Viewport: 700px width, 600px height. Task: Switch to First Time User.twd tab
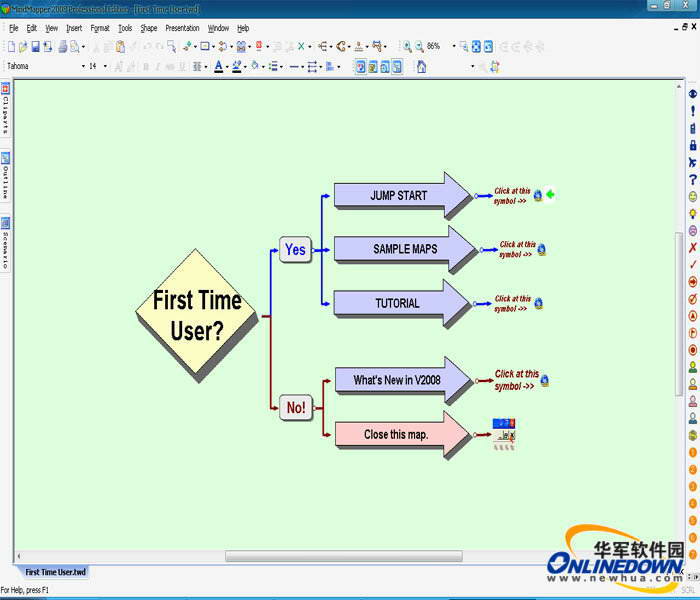click(x=56, y=571)
